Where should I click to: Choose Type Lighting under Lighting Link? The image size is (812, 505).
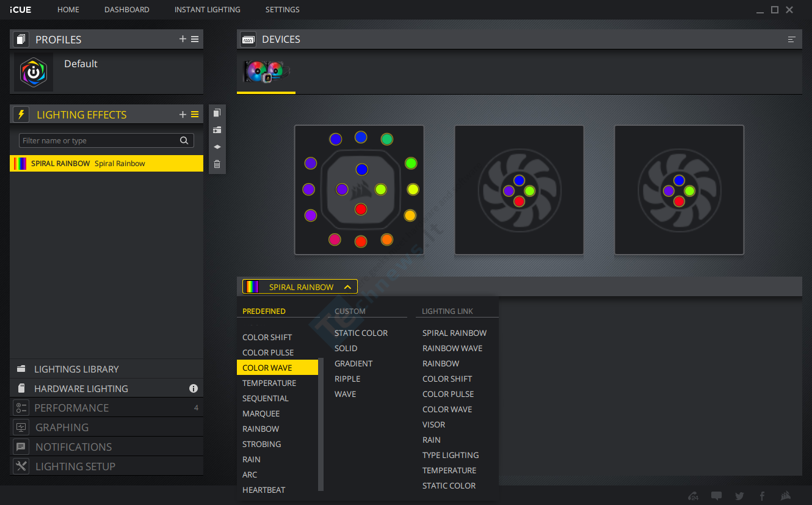(x=451, y=455)
